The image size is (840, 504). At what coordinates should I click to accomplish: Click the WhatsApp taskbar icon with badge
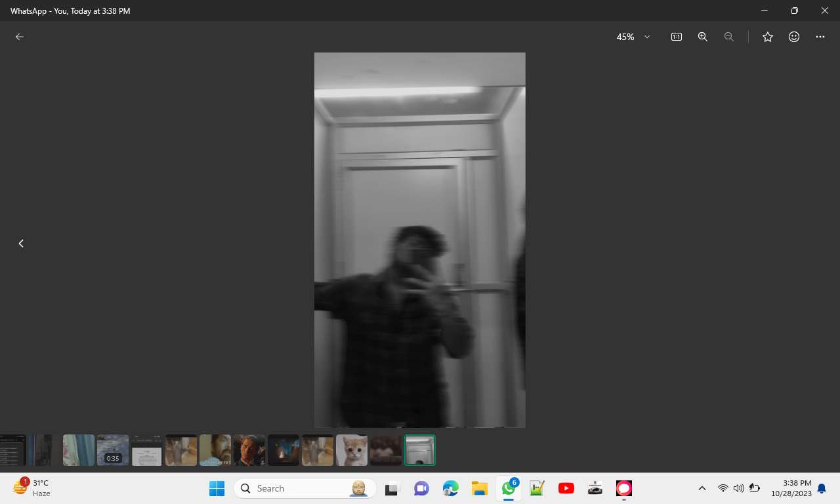(509, 488)
